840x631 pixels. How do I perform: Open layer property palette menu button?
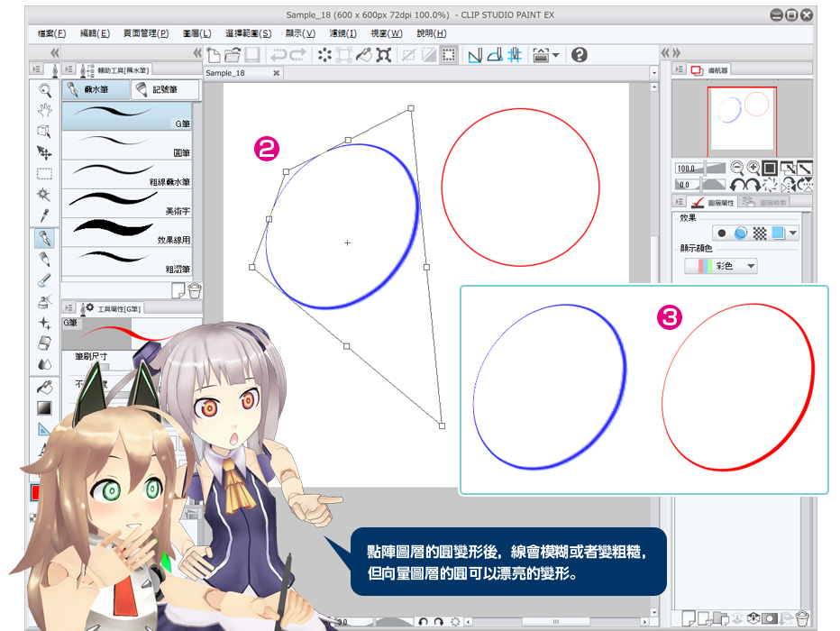(679, 201)
